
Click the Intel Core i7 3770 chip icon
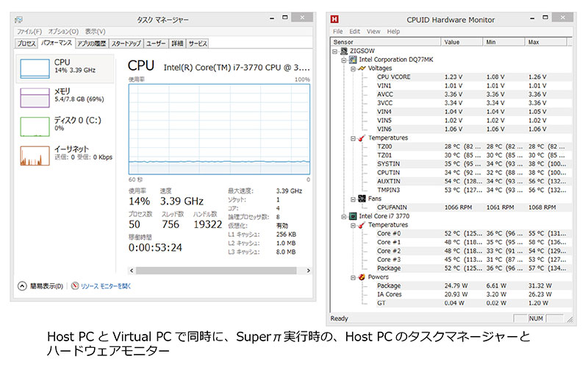point(353,216)
